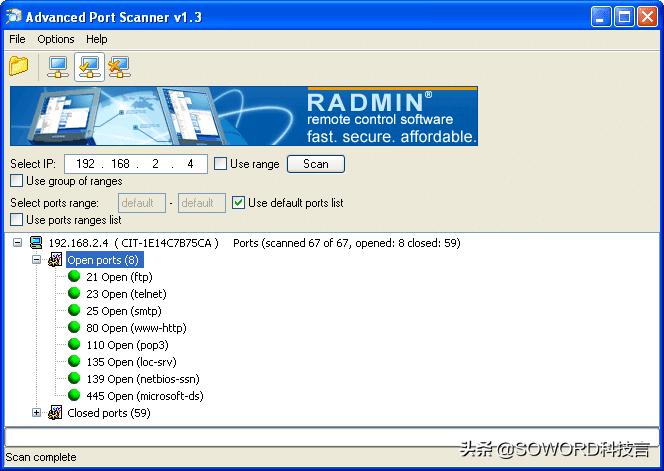Select the 23 Open (telnet) row
Screen dimensions: 664x471
[126, 294]
